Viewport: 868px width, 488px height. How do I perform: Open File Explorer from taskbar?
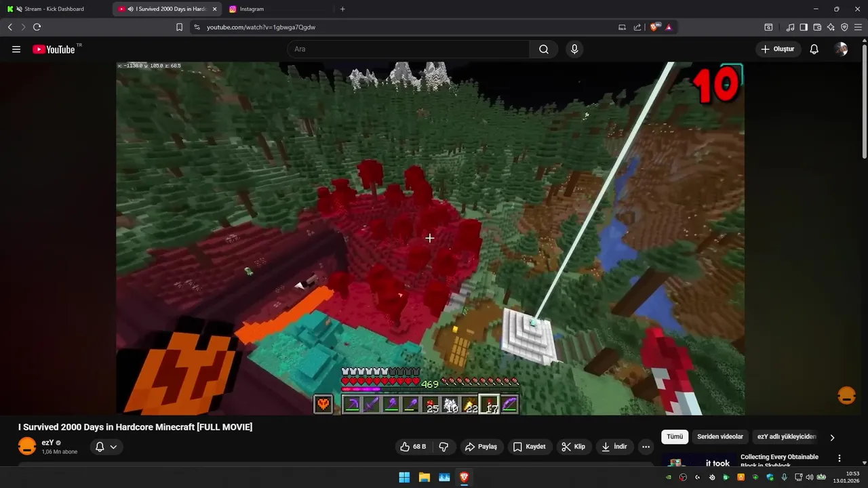tap(424, 477)
